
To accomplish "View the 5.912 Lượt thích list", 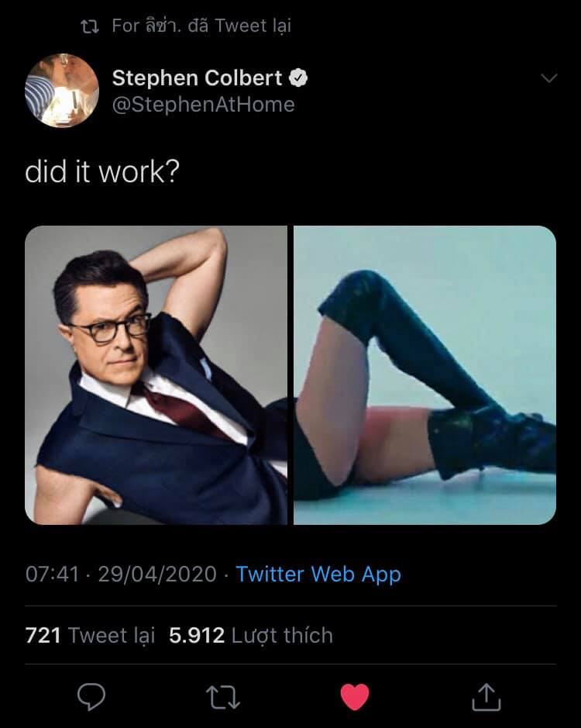I will pos(250,636).
